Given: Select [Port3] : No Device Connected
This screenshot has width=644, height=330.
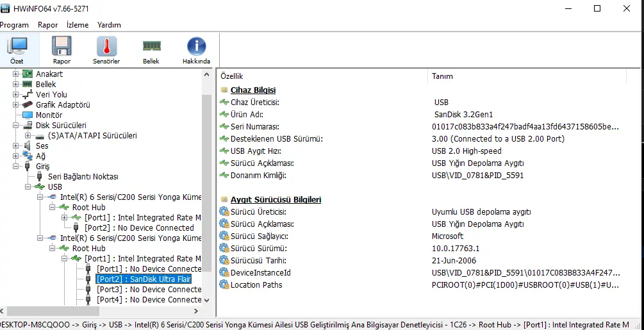Looking at the screenshot, I should click(149, 290).
